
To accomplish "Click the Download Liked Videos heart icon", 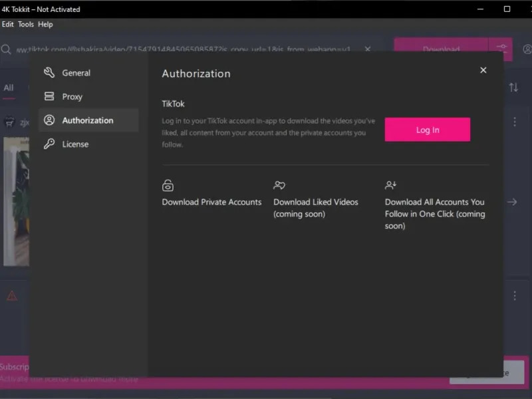I will point(279,186).
